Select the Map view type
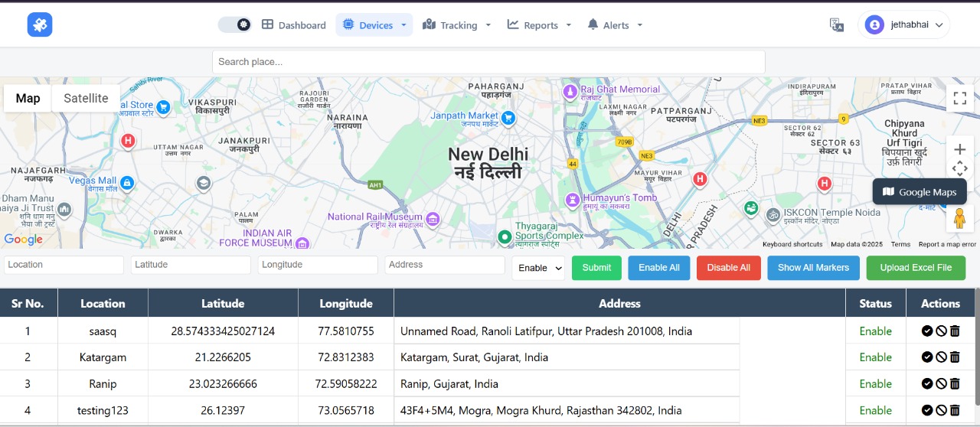The image size is (980, 427). pyautogui.click(x=28, y=98)
